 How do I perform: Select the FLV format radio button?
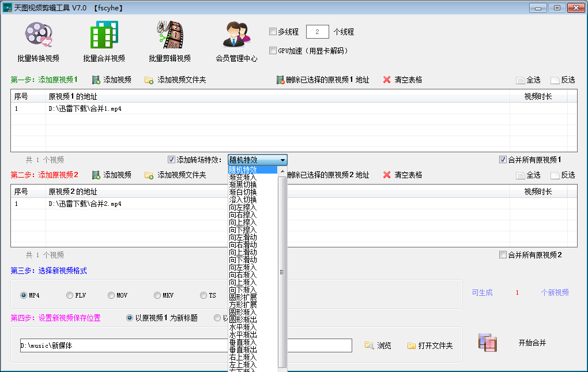(x=69, y=295)
